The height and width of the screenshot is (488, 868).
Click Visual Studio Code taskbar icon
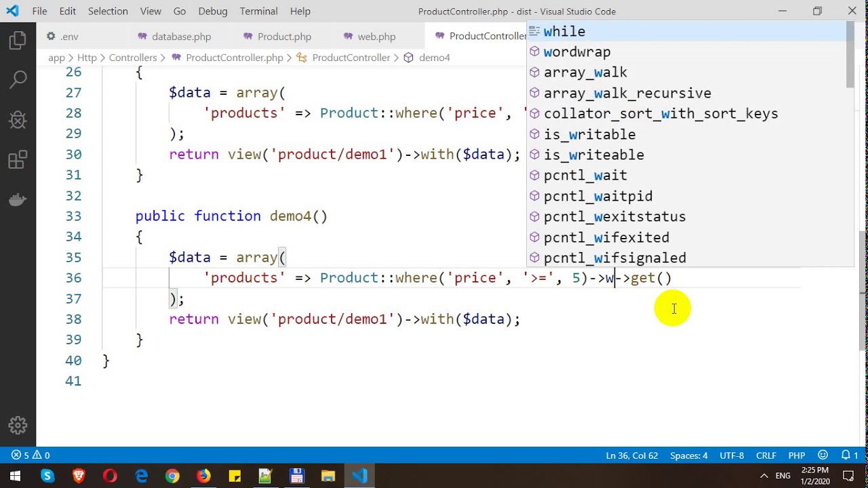coord(359,476)
